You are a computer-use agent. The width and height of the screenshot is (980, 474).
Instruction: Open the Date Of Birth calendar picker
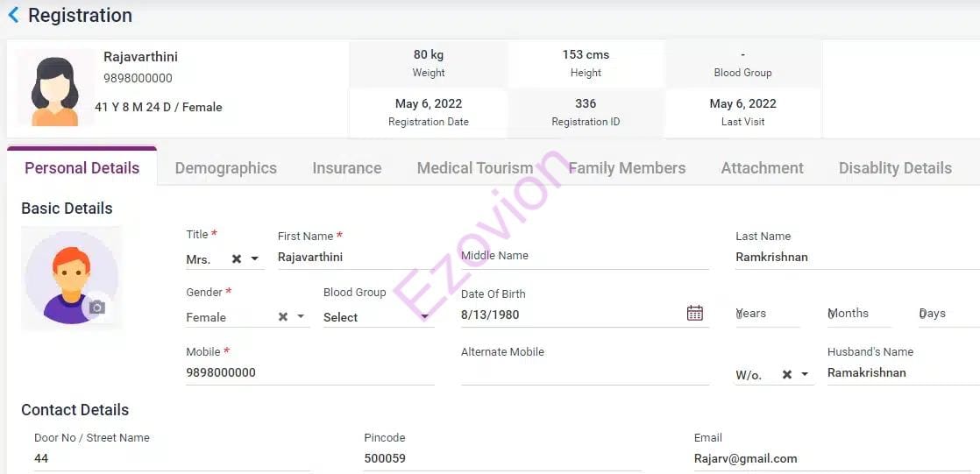[695, 313]
